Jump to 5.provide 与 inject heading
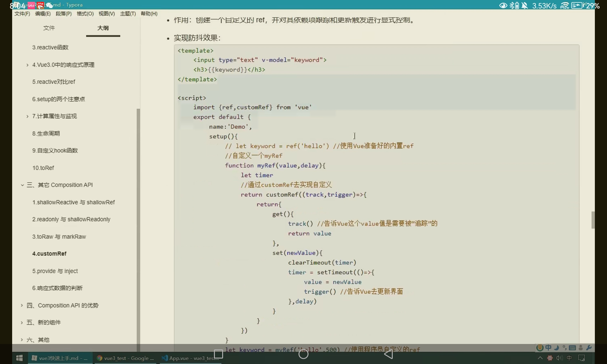 (x=55, y=271)
